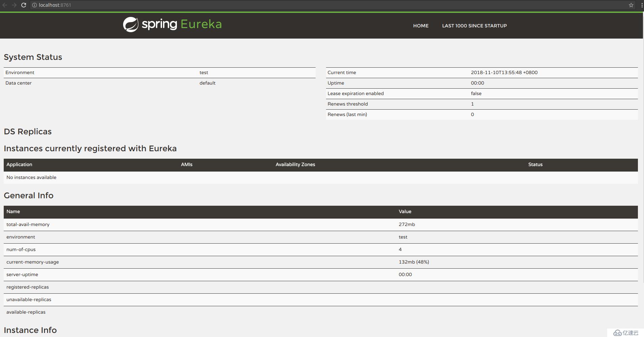The width and height of the screenshot is (644, 337).
Task: Click the System Status heading
Action: 33,57
